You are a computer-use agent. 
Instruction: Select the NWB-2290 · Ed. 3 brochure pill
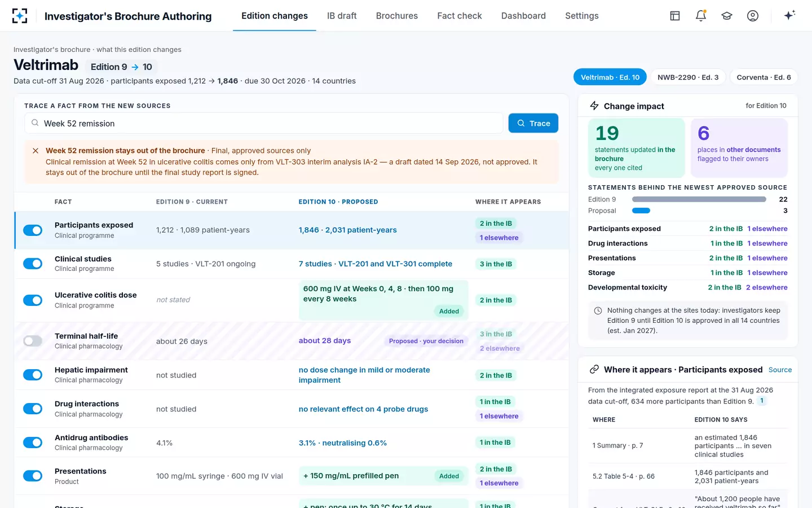tap(688, 77)
